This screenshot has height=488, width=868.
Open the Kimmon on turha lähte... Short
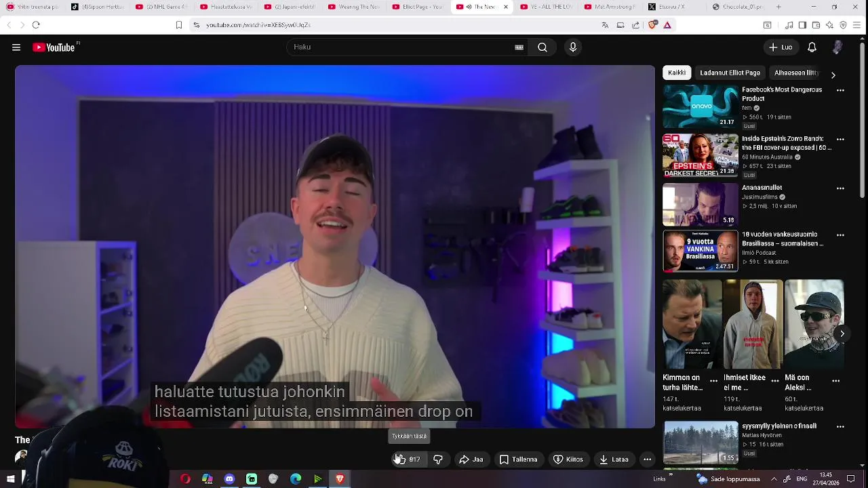point(692,324)
